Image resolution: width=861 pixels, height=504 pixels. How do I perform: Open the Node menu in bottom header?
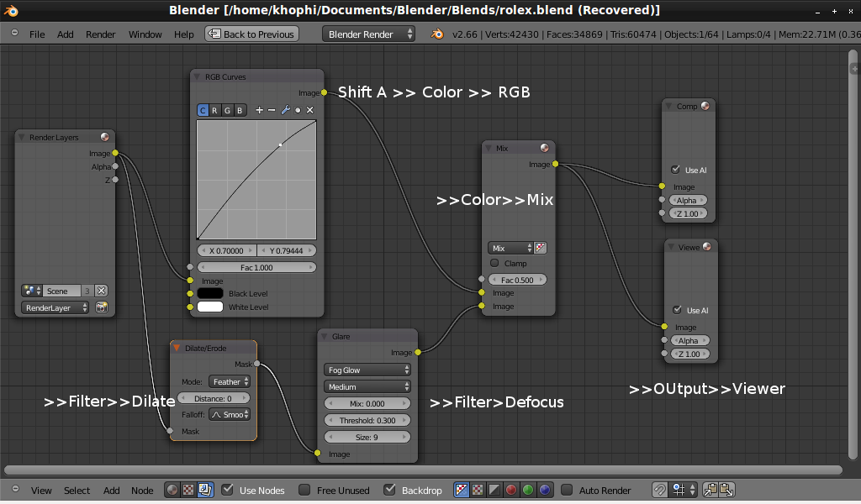tap(142, 490)
